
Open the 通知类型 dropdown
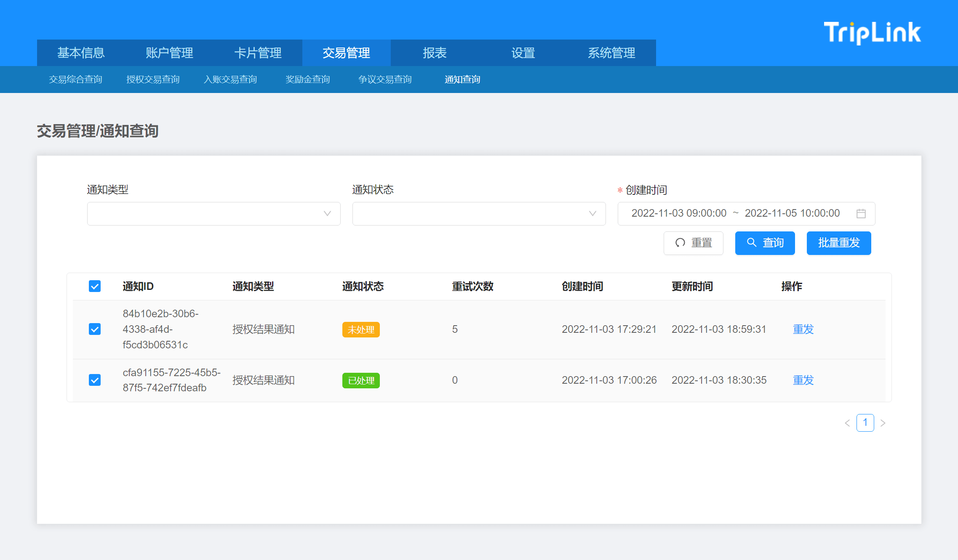[213, 214]
